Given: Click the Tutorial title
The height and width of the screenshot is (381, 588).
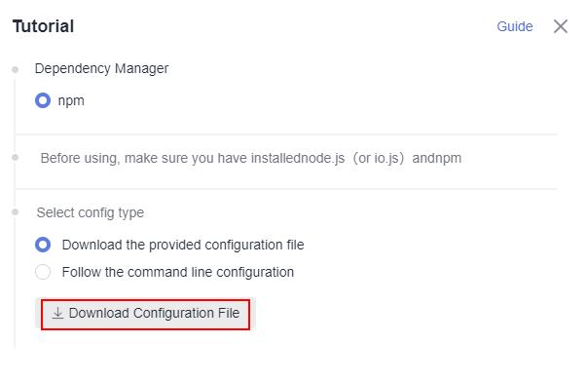Looking at the screenshot, I should pos(43,26).
